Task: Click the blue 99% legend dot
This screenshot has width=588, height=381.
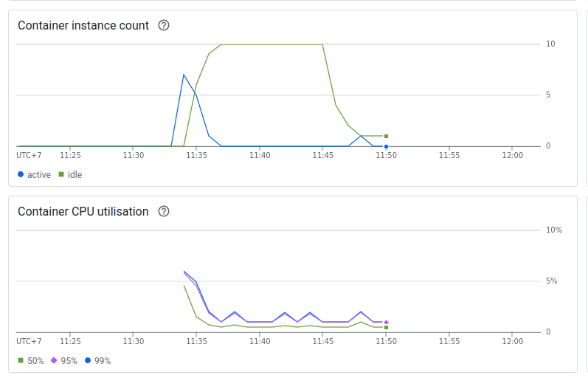Action: (88, 361)
